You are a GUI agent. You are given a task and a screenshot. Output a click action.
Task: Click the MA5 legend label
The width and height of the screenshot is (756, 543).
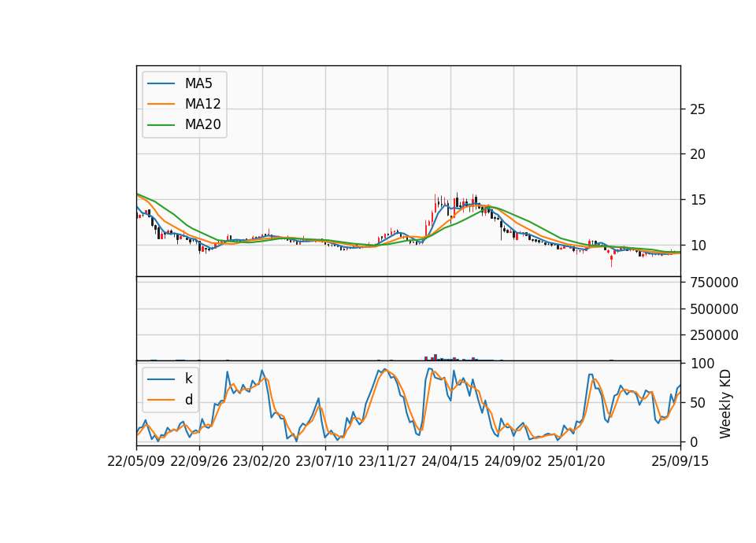coord(198,83)
